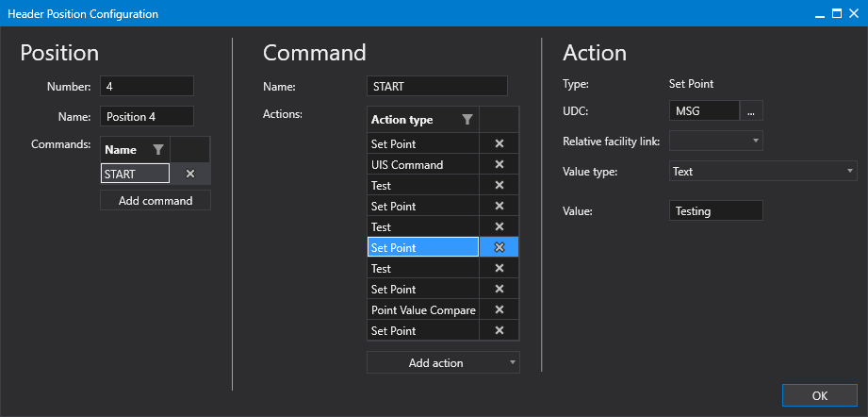Image resolution: width=868 pixels, height=417 pixels.
Task: Remove the Point Value Compare action
Action: click(x=499, y=310)
